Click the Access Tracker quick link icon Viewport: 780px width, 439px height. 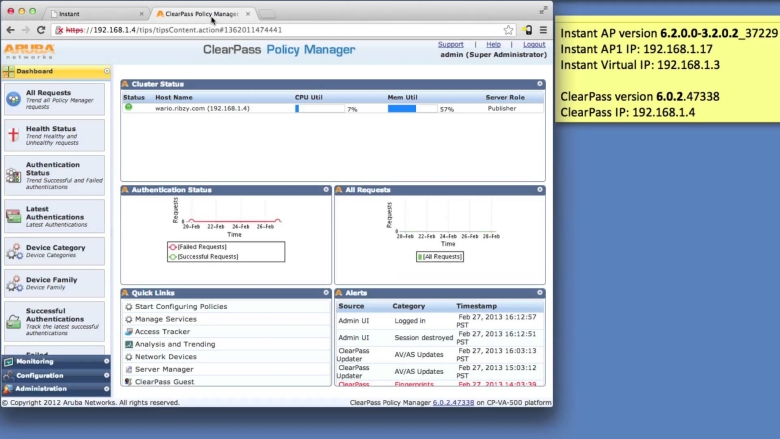(129, 332)
